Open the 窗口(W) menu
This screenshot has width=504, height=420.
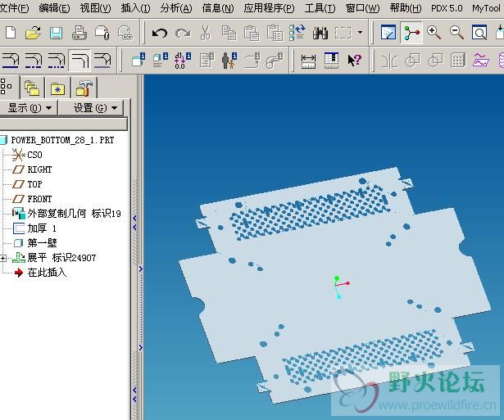362,7
